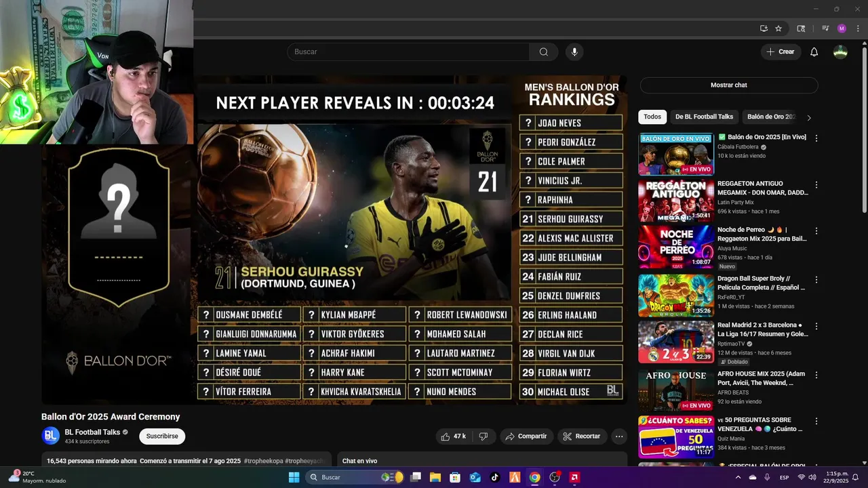This screenshot has height=488, width=868.
Task: Open Chrome three-dot menu
Action: click(856, 28)
